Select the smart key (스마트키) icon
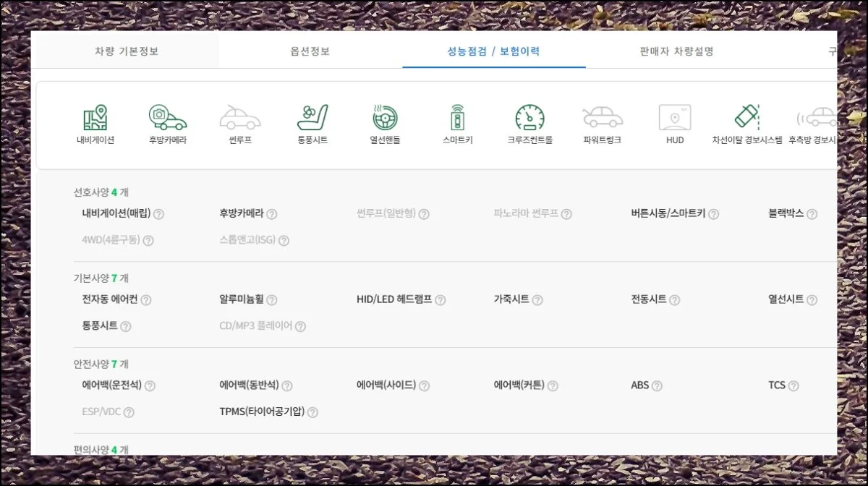Viewport: 868px width, 486px height. click(x=457, y=117)
